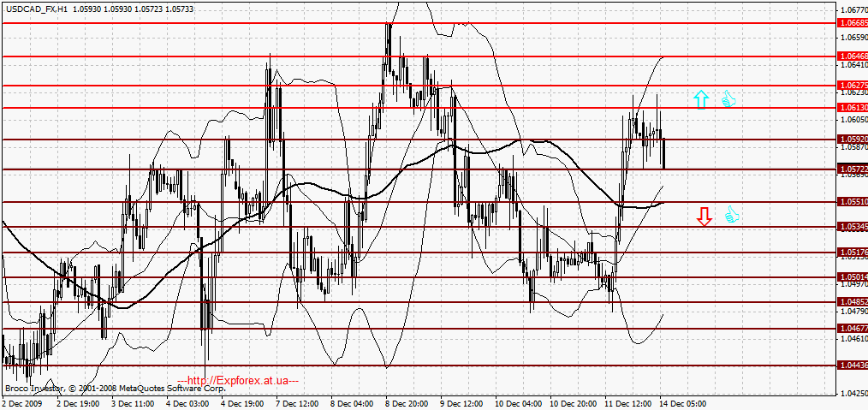Click the 4 Dec 03:00 time label
868x410 pixels.
click(189, 405)
